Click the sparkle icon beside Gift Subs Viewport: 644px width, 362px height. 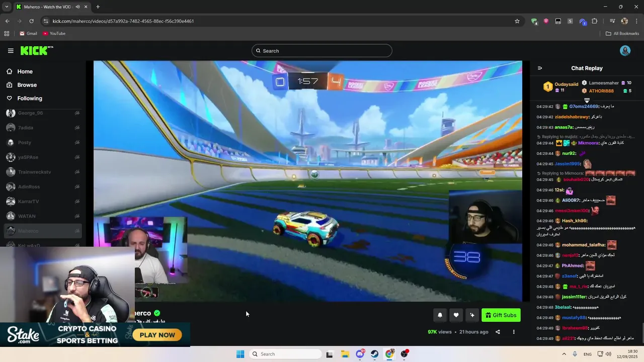coord(472,315)
